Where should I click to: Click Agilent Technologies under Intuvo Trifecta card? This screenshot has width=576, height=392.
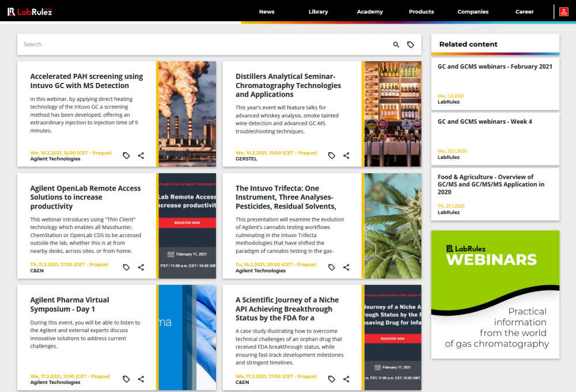(260, 271)
